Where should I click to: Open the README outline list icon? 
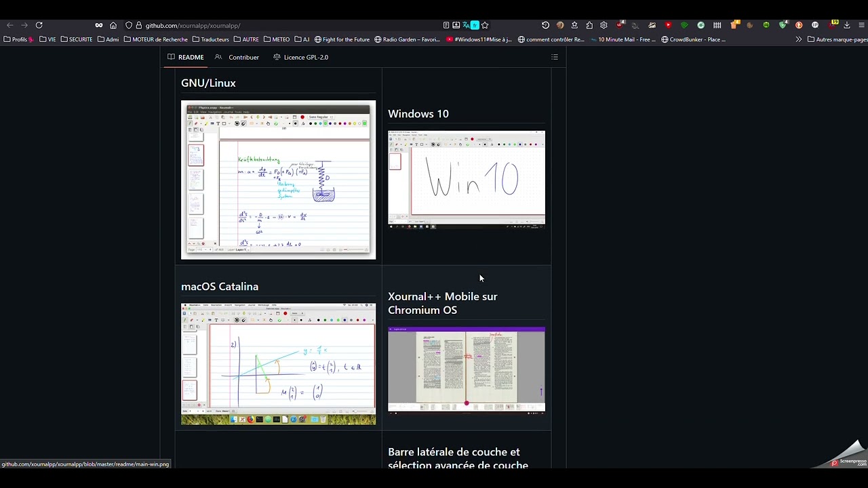[x=555, y=57]
